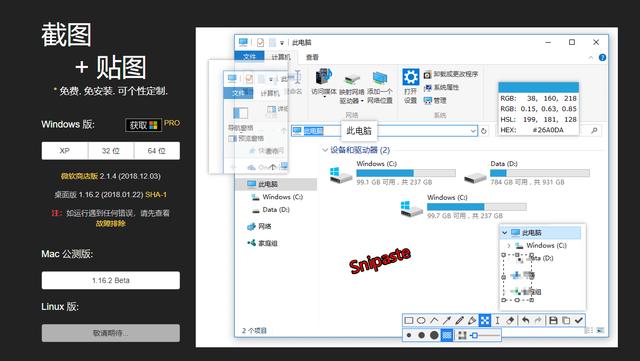Finish the capture with the checkmark

coord(578,321)
